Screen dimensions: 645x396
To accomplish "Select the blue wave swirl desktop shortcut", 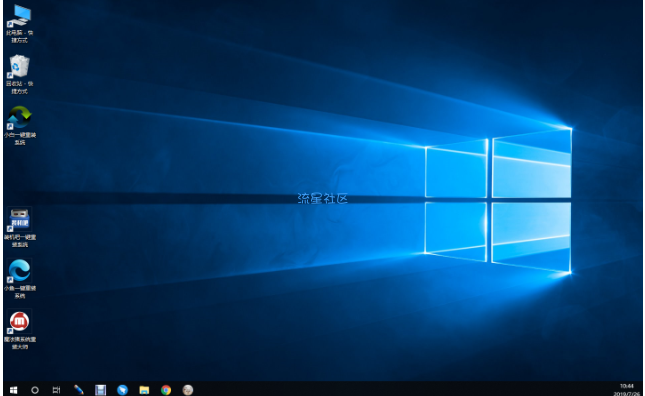I will tap(20, 278).
